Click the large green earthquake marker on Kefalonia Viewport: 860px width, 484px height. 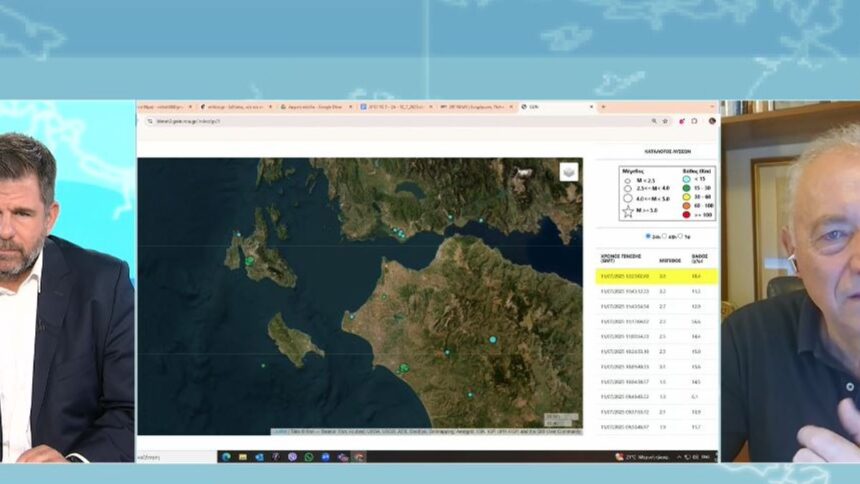250,261
